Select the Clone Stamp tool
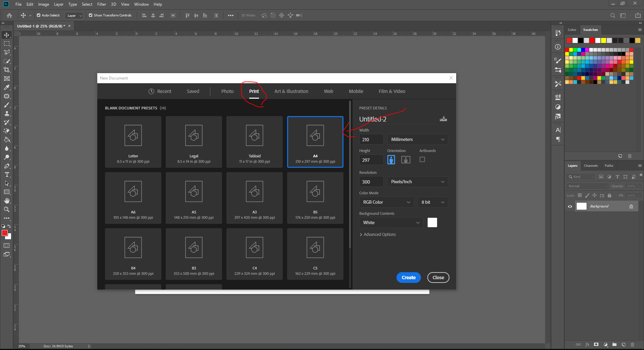Viewport: 644px width, 350px height. point(7,113)
